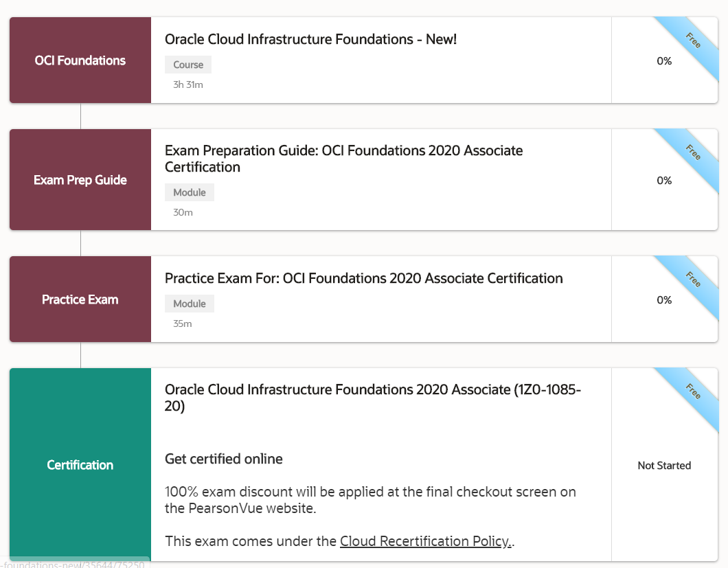Click the Free ribbon on OCI Foundations card

692,41
